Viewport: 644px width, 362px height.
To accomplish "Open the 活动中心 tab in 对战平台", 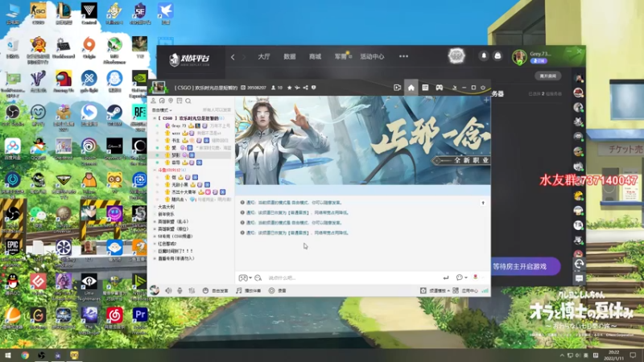I will pyautogui.click(x=372, y=56).
